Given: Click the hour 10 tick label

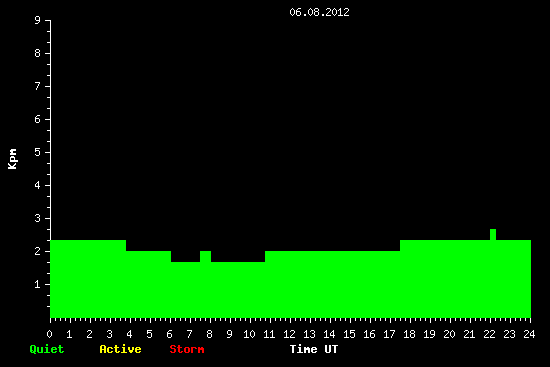Looking at the screenshot, I should [x=249, y=334].
